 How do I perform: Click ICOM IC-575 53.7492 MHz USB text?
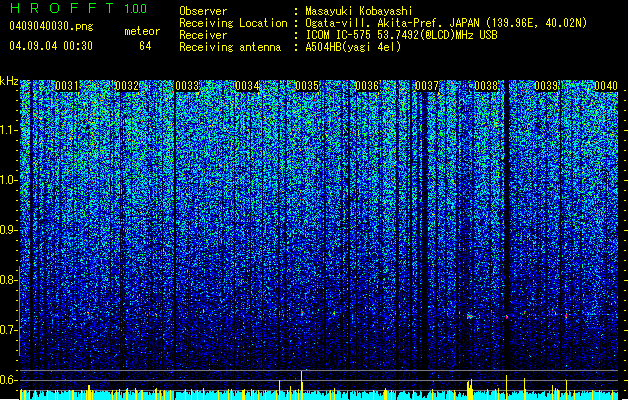[401, 35]
